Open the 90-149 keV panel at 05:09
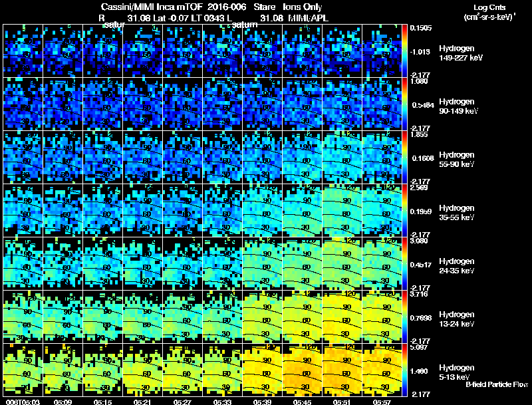Screen dimensions: 532x405 [x=63, y=104]
